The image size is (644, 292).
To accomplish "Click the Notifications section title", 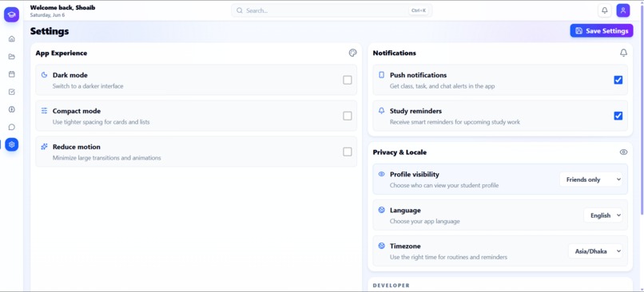I will (x=394, y=53).
